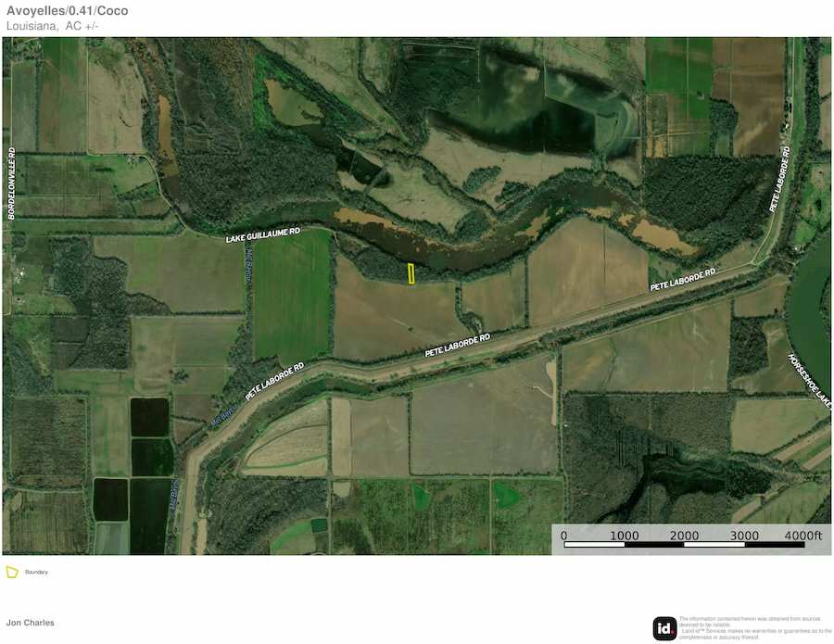This screenshot has width=834, height=644.
Task: Click the 'Jon Charles' author name
Action: (31, 623)
